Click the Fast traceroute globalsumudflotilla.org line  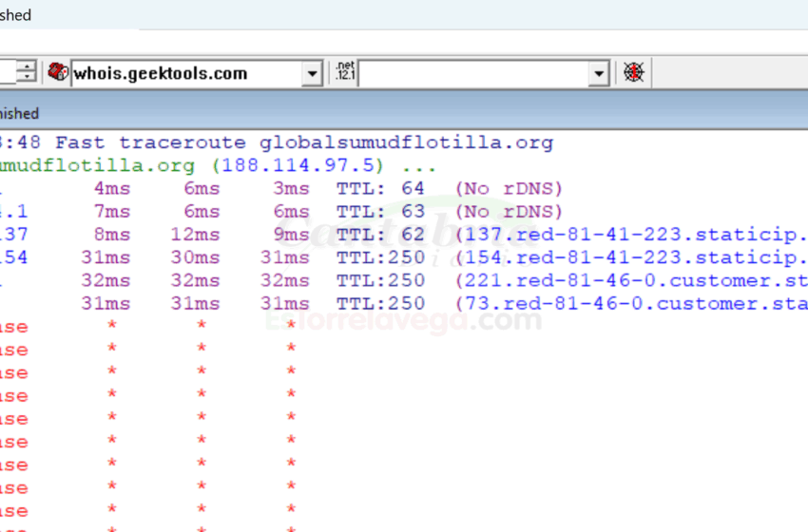(x=304, y=142)
